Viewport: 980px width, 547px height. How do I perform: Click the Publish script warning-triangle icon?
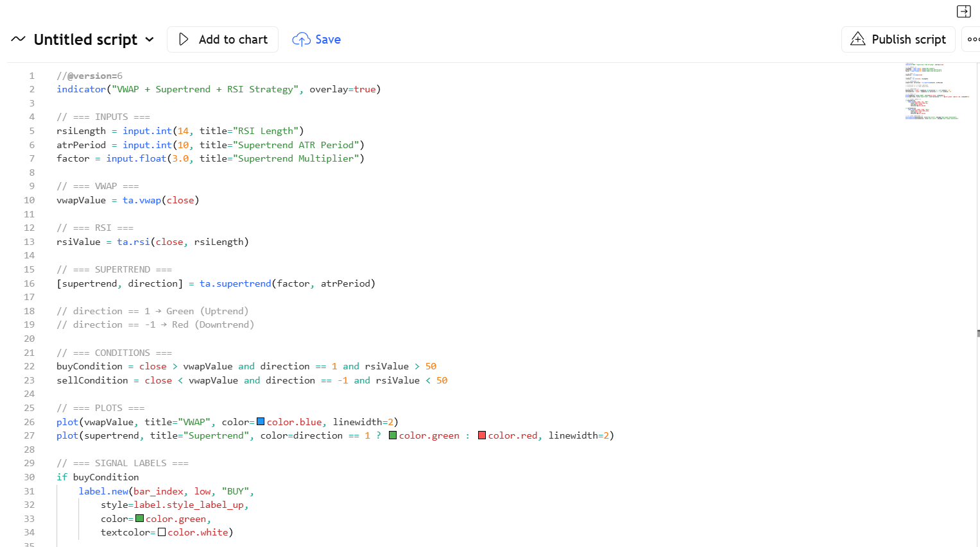pos(857,39)
